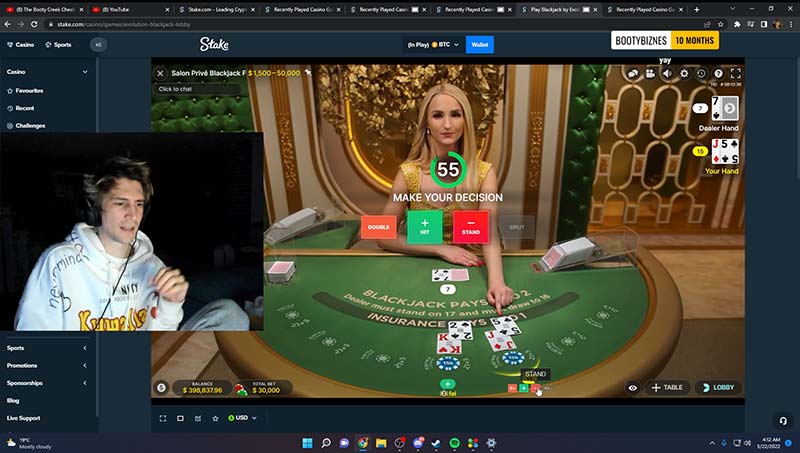This screenshot has height=453, width=800.
Task: Return to the Lobby
Action: [718, 388]
